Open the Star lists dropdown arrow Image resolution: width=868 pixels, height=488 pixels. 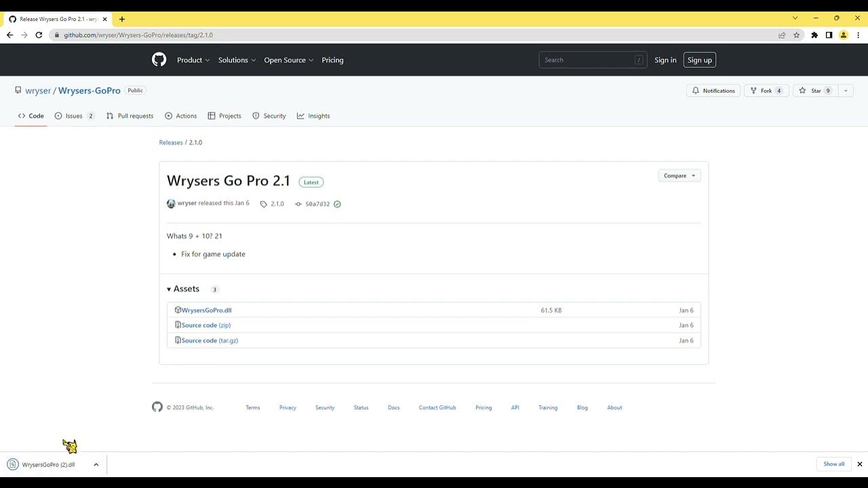(846, 90)
